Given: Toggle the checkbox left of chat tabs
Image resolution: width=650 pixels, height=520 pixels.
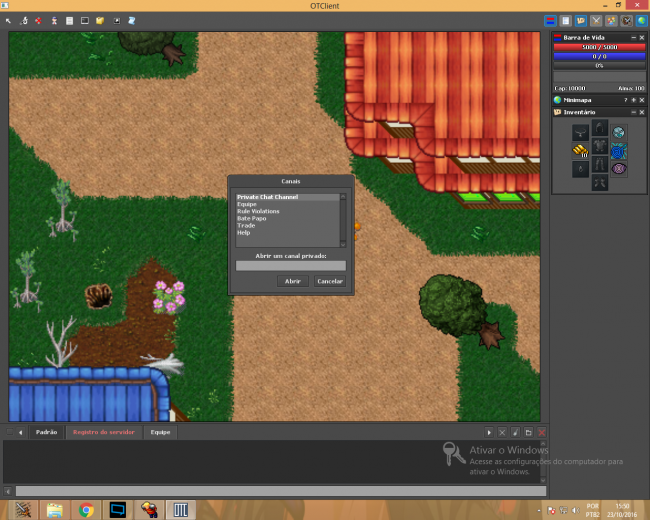Looking at the screenshot, I should (x=10, y=432).
